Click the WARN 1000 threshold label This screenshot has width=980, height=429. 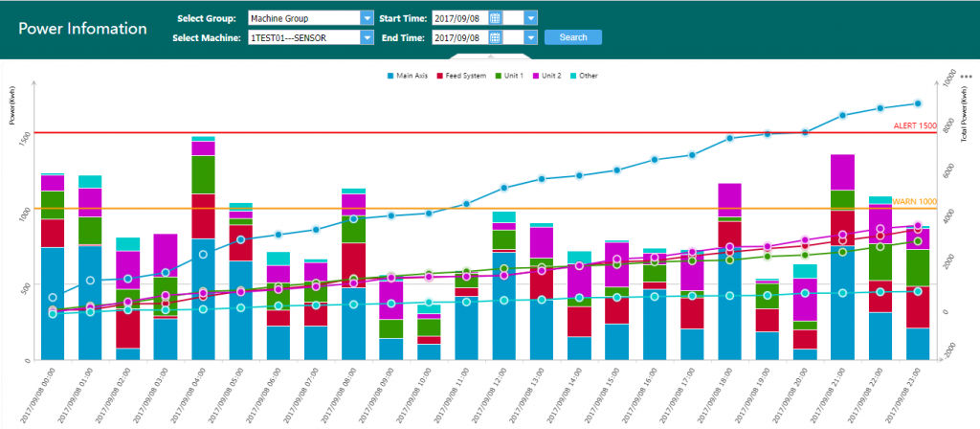(914, 201)
